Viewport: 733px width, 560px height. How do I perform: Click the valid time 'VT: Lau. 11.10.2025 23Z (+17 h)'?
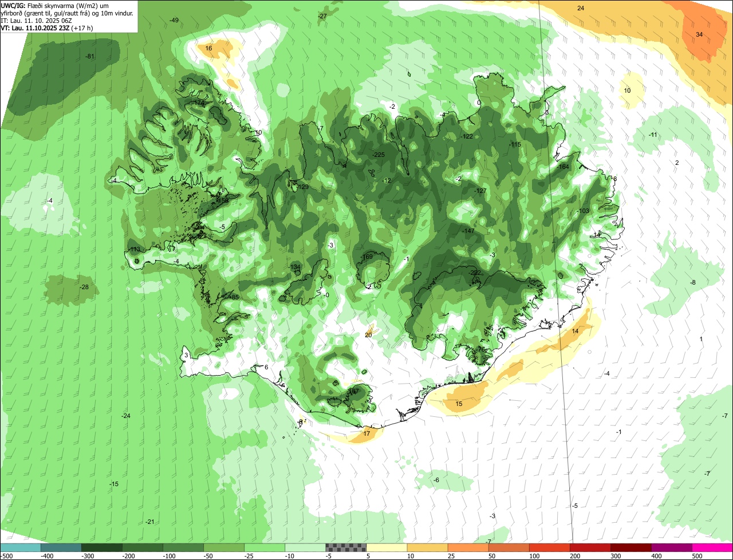47,27
